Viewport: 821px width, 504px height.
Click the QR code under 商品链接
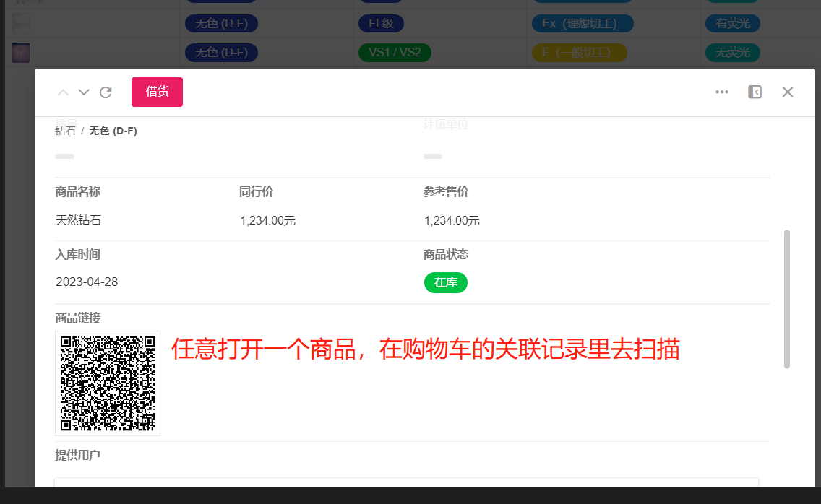point(107,383)
